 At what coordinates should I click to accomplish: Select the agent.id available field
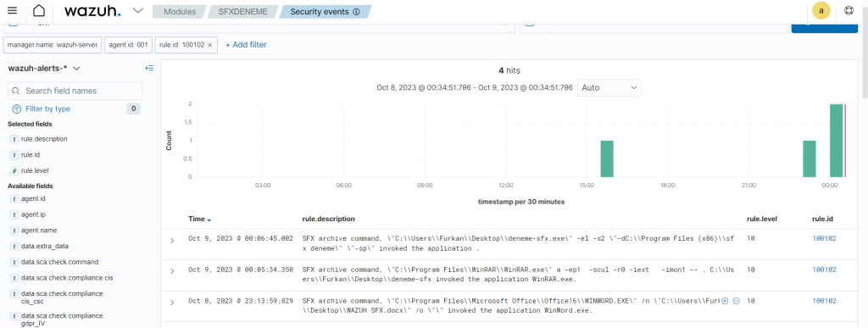33,198
